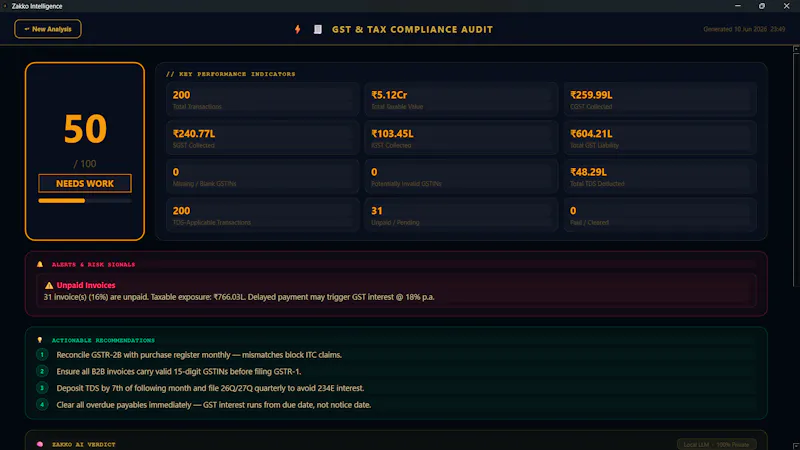Click the 'Unpaid Invoices' alert title
The width and height of the screenshot is (800, 450).
tap(86, 285)
